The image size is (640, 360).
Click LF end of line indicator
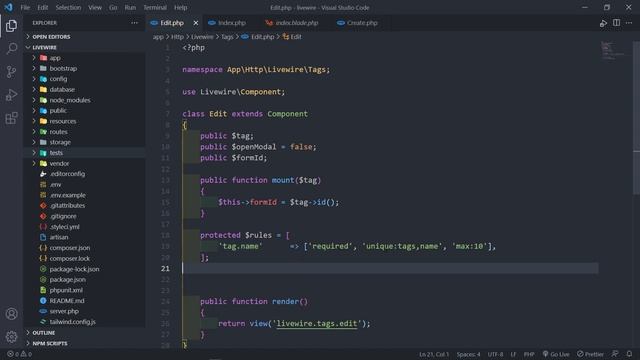pos(513,354)
